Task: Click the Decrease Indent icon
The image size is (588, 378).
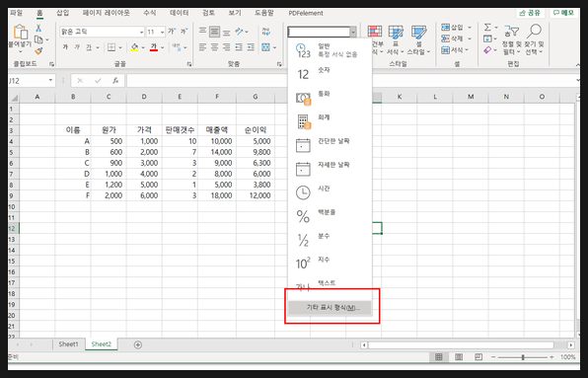Action: (x=239, y=47)
